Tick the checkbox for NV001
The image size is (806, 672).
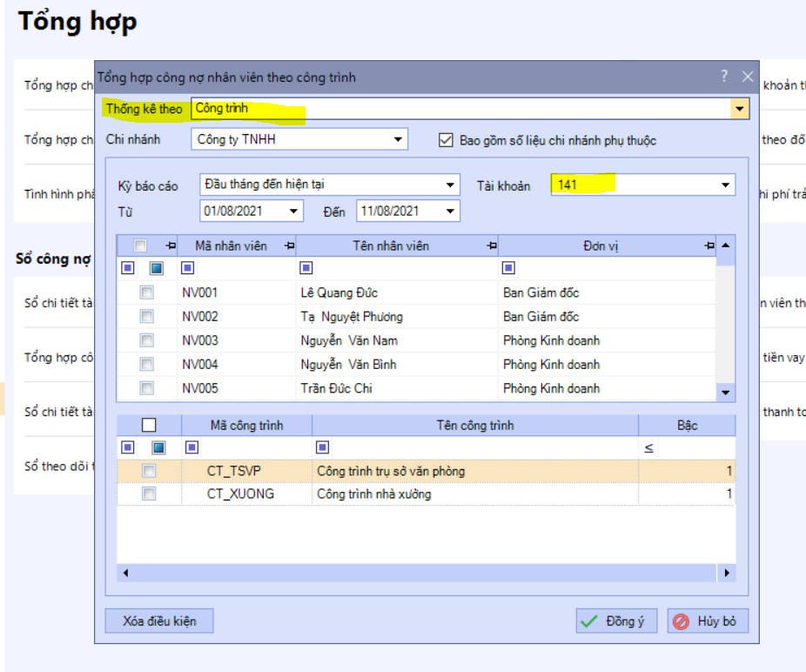146,292
